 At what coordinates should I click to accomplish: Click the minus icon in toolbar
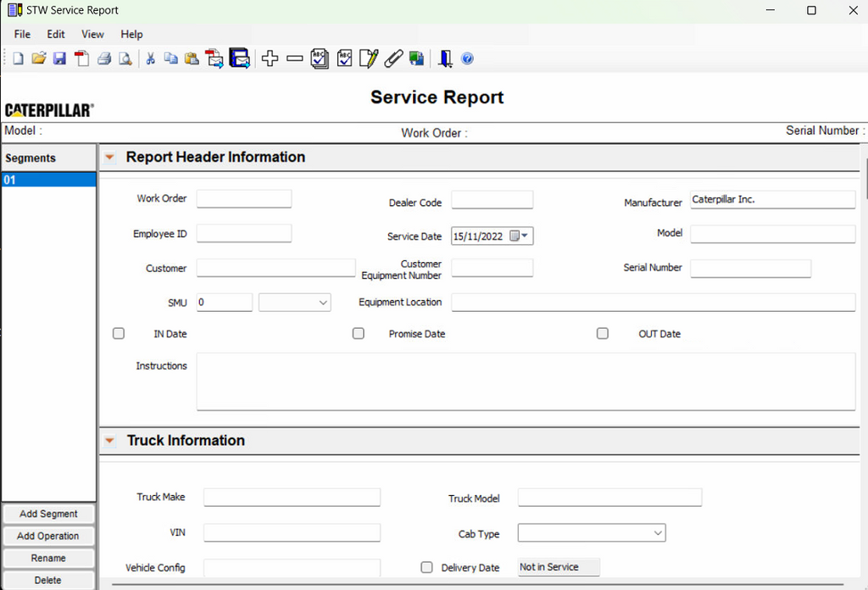coord(294,58)
